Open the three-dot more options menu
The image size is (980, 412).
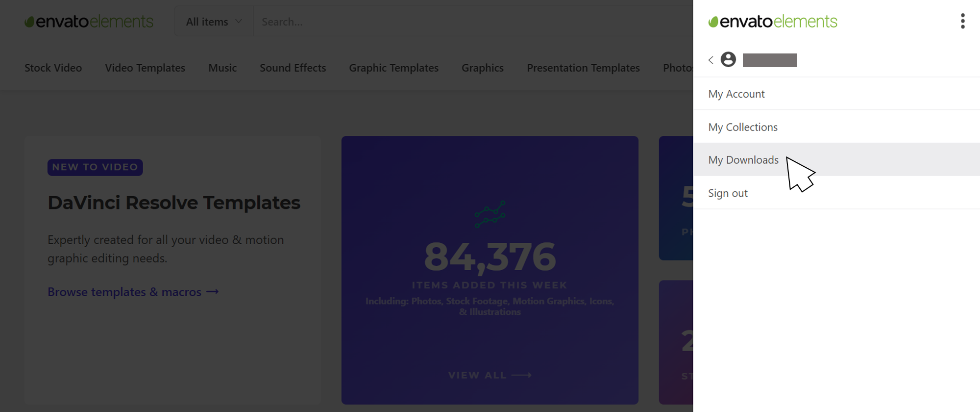click(x=963, y=21)
